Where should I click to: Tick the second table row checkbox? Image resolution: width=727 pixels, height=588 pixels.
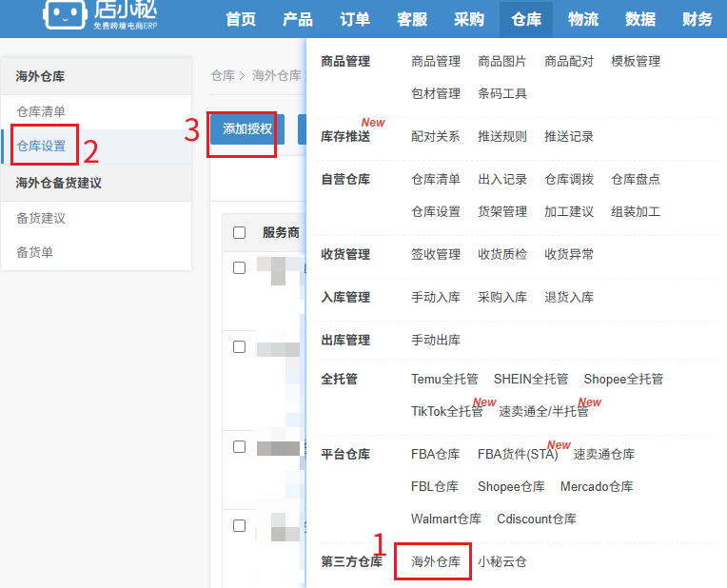click(240, 346)
